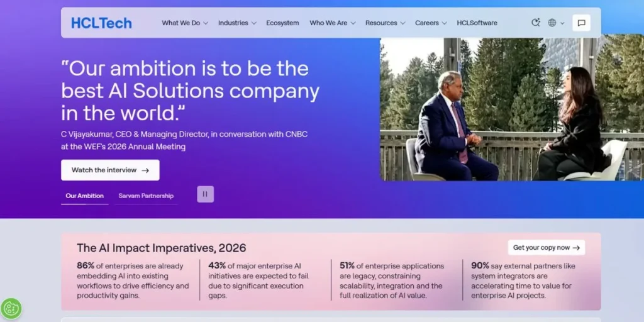Expand the Industries menu

tap(237, 23)
